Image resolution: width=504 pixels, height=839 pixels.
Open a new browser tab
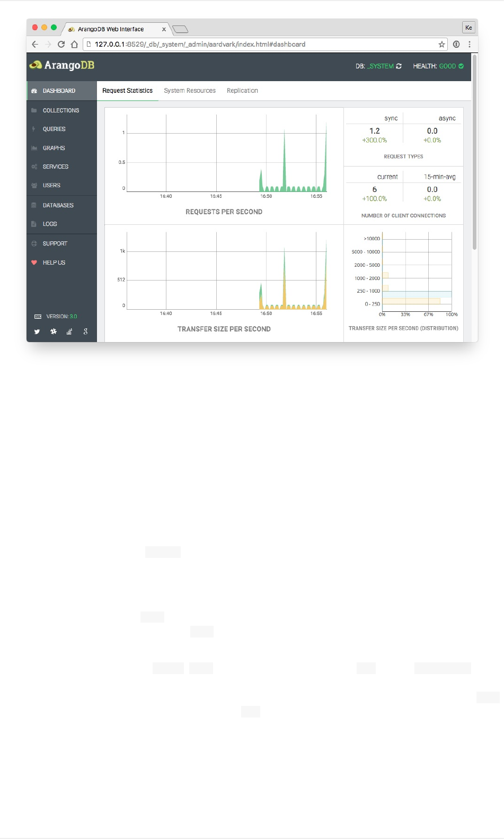coord(181,29)
